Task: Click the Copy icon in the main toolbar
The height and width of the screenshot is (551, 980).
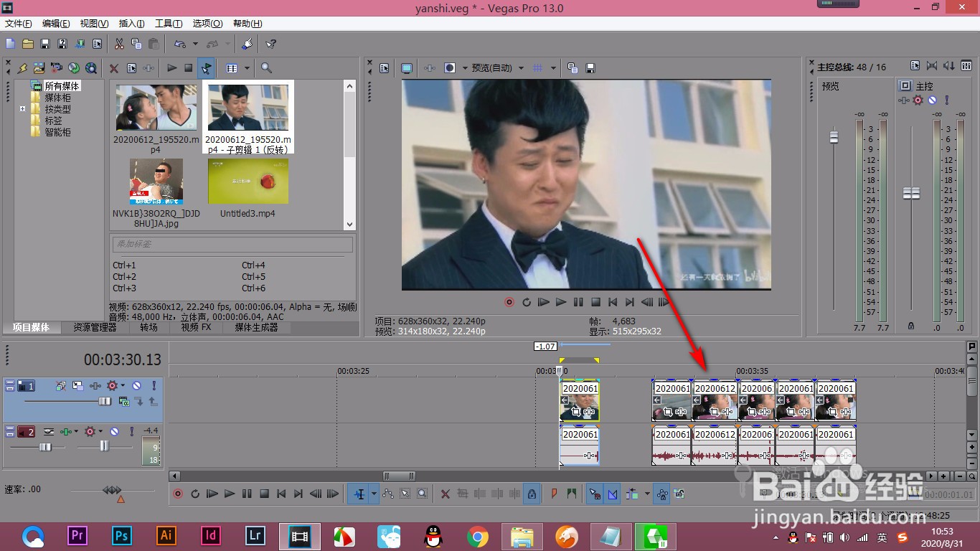Action: (x=136, y=44)
